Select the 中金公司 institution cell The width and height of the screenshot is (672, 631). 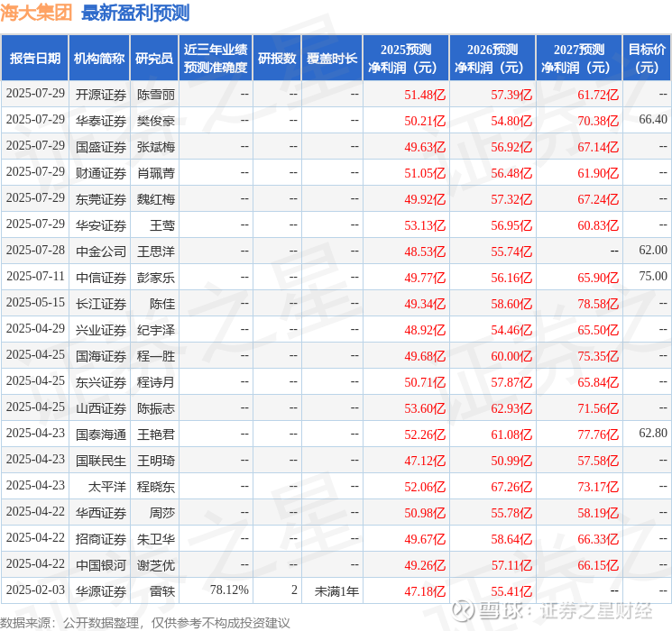[101, 251]
